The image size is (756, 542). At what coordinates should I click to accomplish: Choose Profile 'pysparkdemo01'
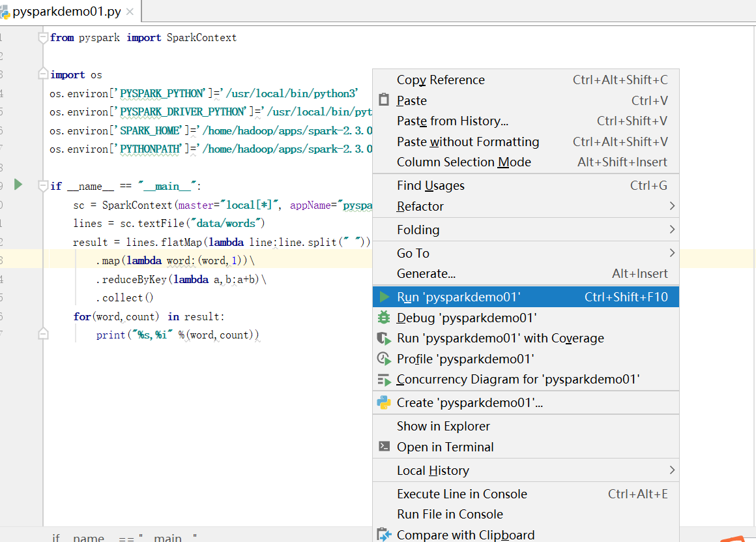[526, 359]
